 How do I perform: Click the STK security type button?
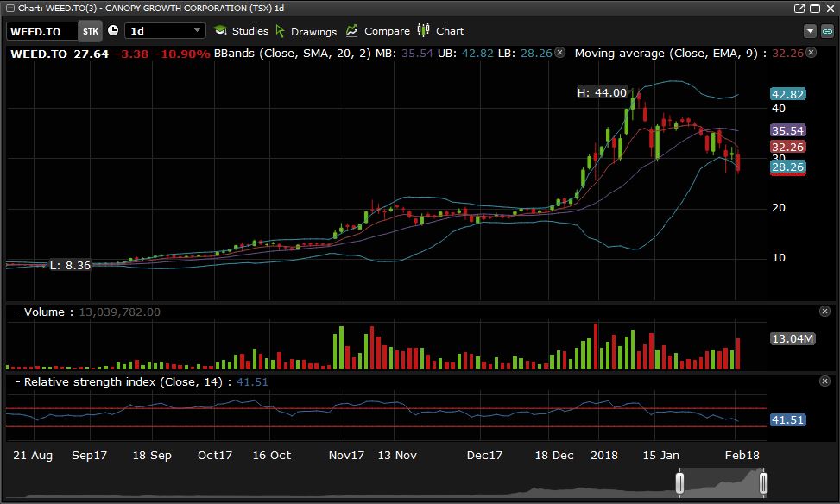pos(91,31)
